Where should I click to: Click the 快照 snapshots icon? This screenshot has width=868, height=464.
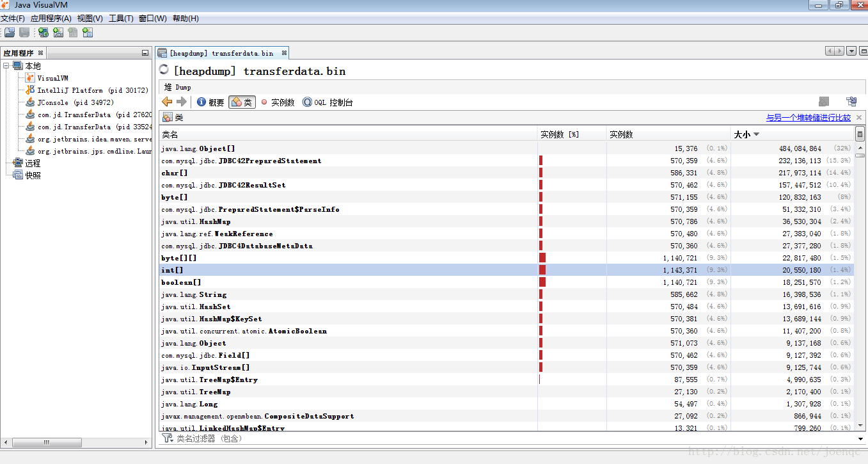click(x=18, y=175)
